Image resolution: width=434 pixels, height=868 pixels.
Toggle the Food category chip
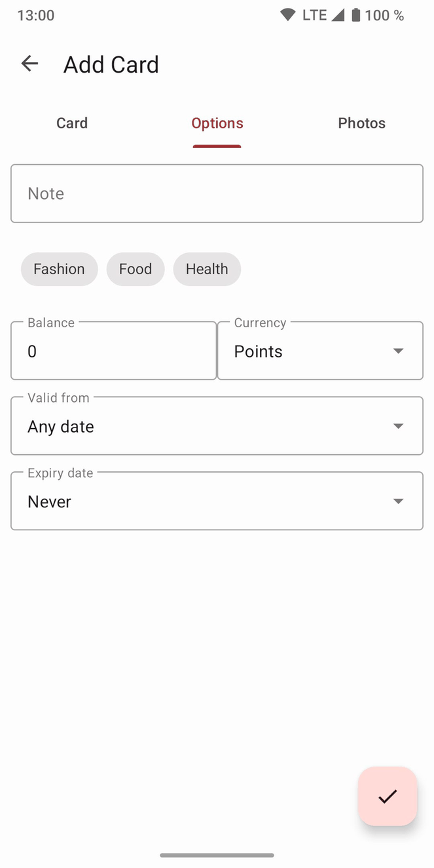coord(136,269)
